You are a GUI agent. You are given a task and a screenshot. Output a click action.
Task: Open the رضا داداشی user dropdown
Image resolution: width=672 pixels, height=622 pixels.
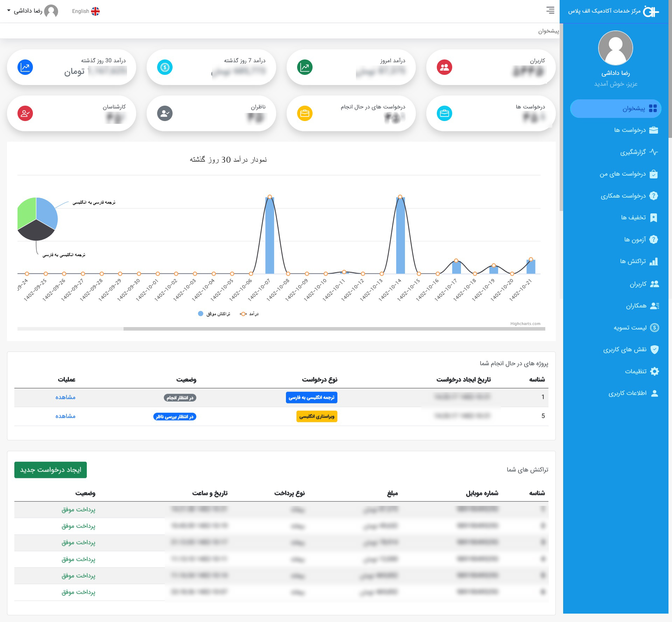click(x=32, y=11)
